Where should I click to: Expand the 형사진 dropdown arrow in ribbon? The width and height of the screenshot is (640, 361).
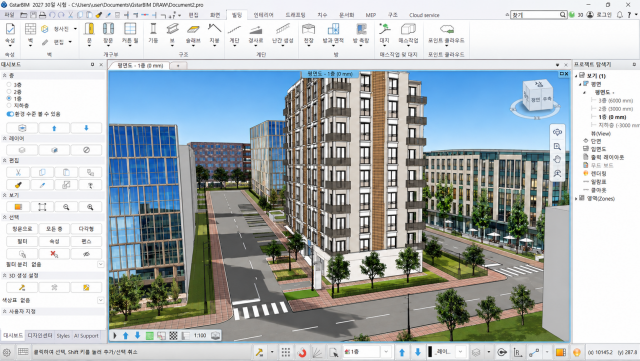tap(75, 29)
